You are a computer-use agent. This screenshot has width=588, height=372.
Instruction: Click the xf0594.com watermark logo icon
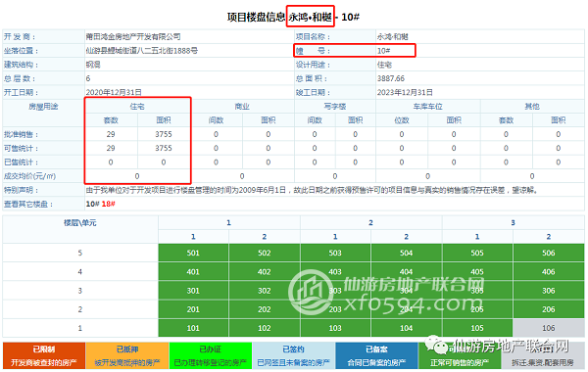pyautogui.click(x=312, y=292)
